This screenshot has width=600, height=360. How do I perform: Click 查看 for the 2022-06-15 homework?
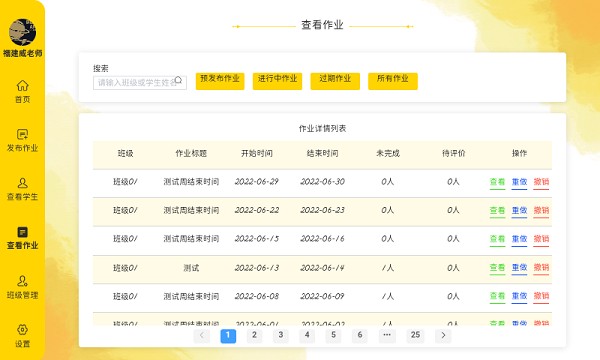tap(497, 239)
